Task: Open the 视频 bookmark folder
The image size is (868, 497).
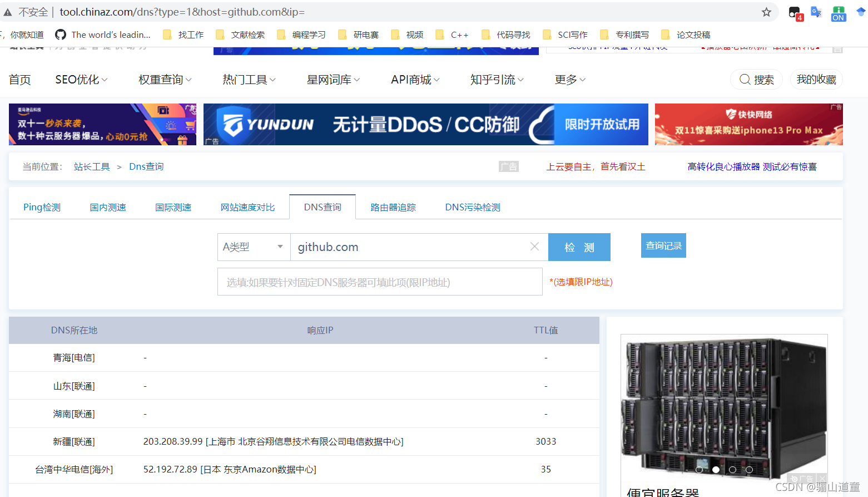Action: point(407,35)
